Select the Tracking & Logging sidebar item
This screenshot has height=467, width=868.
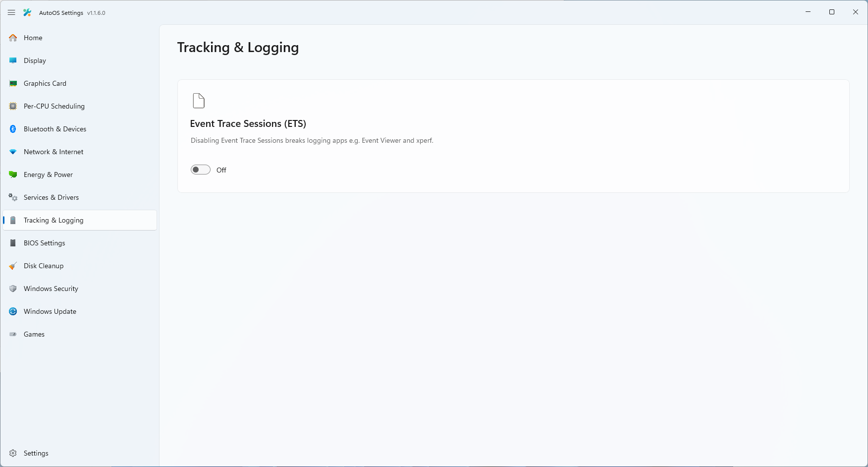pyautogui.click(x=80, y=220)
